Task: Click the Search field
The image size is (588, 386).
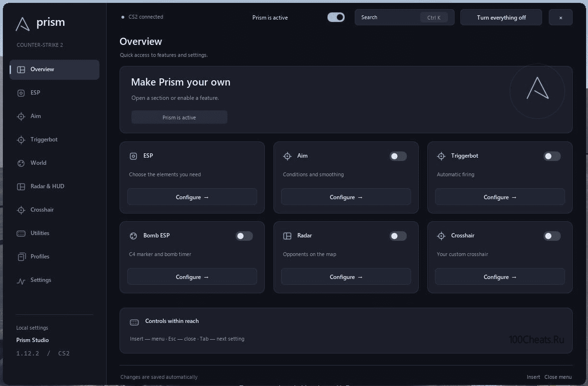Action: tap(404, 18)
